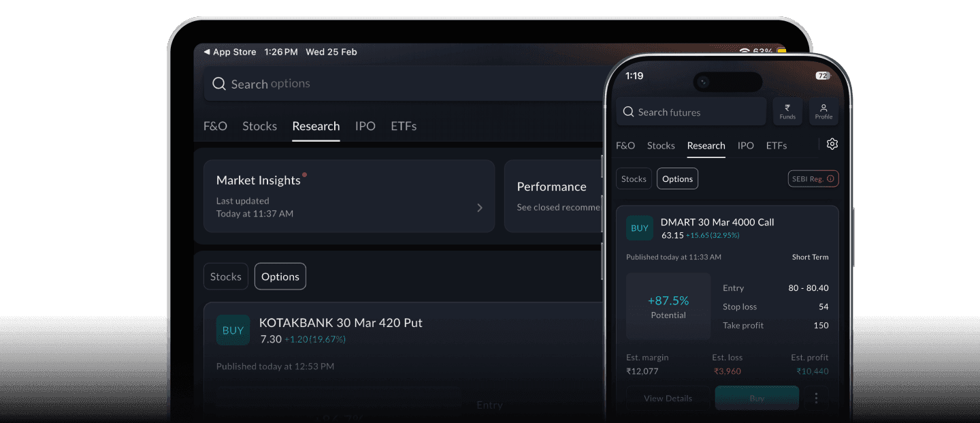
Task: Select Stocks filter chip on phone
Action: (634, 179)
